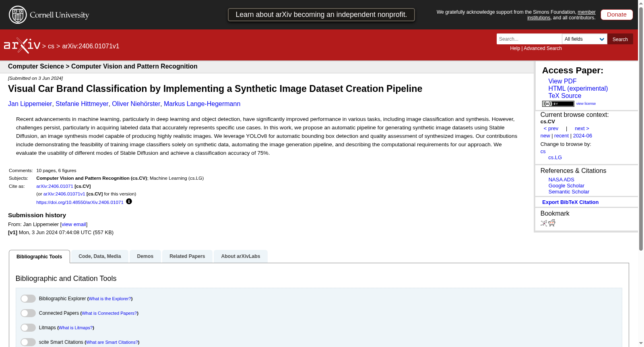This screenshot has height=347, width=644.
Task: Switch to the Bibliographic Tools tab
Action: (39, 257)
